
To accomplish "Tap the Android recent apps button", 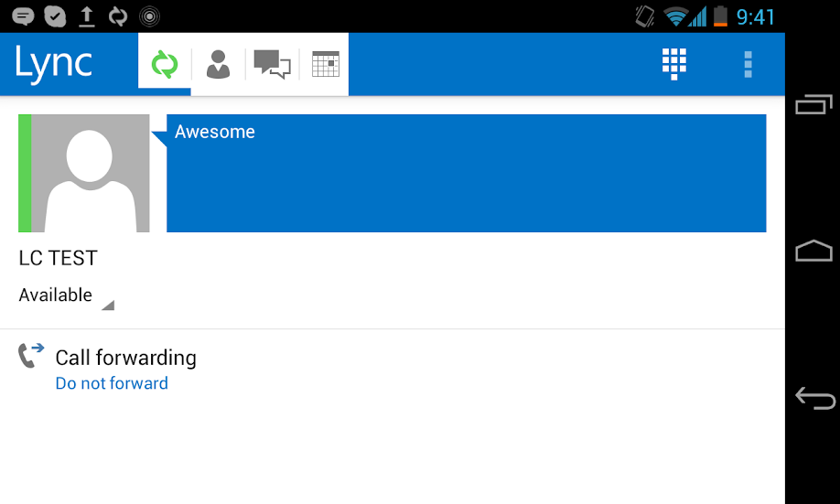I will pos(813,104).
